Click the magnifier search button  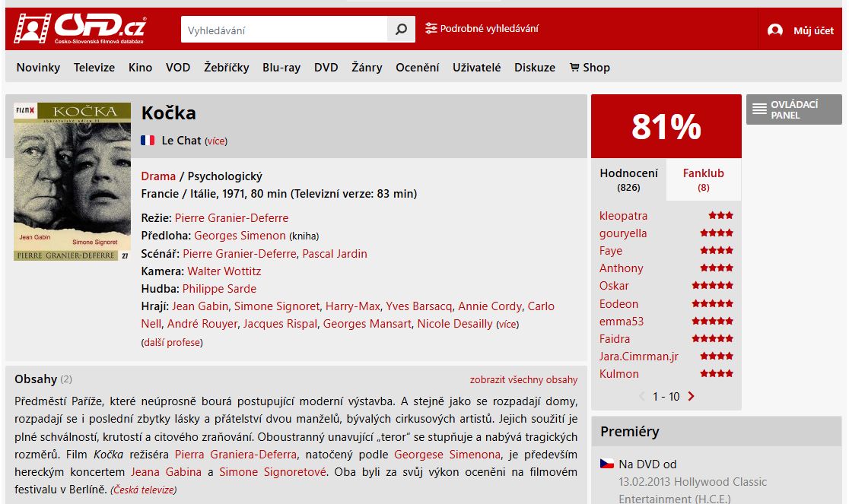[401, 29]
